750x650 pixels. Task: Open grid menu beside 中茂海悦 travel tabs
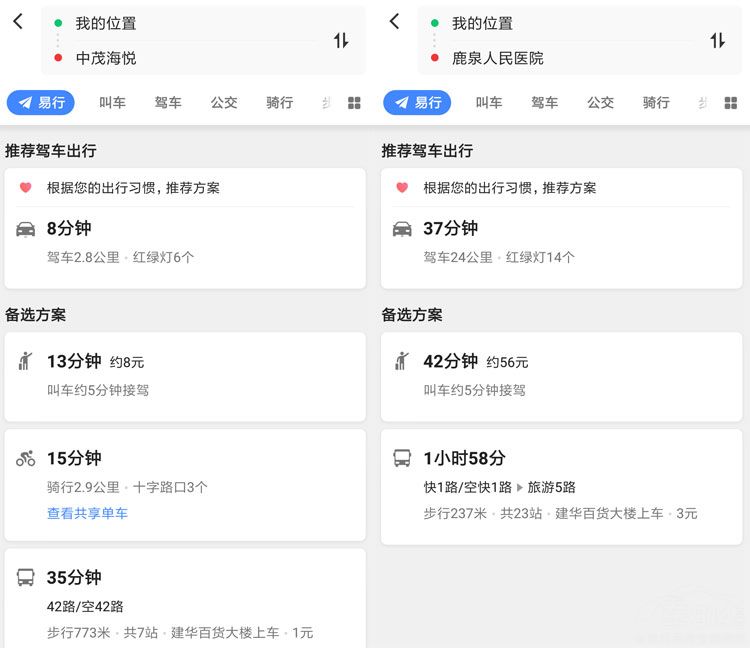tap(354, 103)
